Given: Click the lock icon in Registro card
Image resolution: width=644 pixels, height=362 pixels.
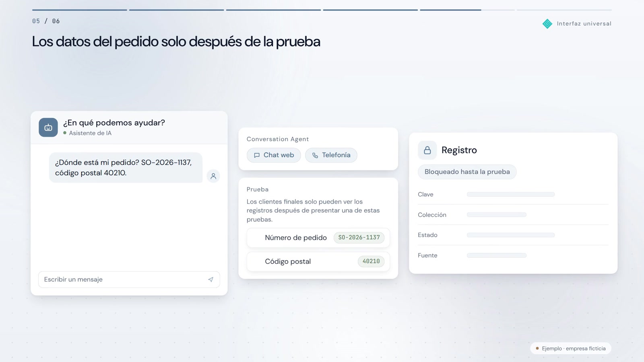Looking at the screenshot, I should click(427, 150).
